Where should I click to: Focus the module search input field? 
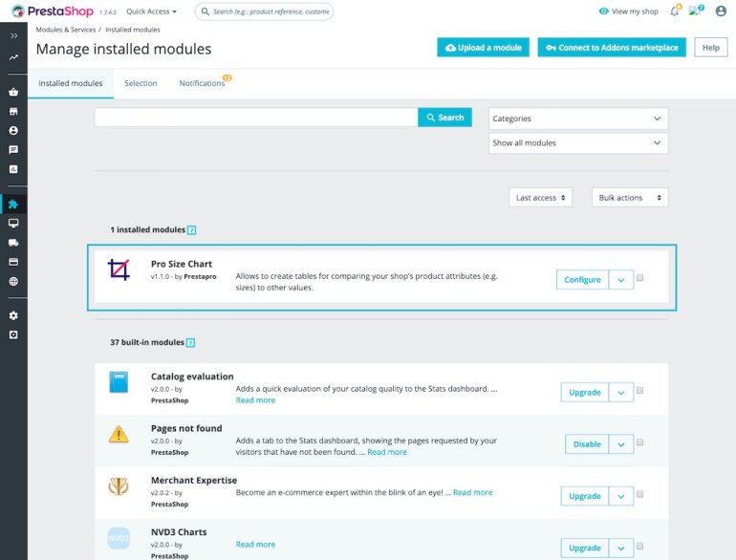coord(256,118)
